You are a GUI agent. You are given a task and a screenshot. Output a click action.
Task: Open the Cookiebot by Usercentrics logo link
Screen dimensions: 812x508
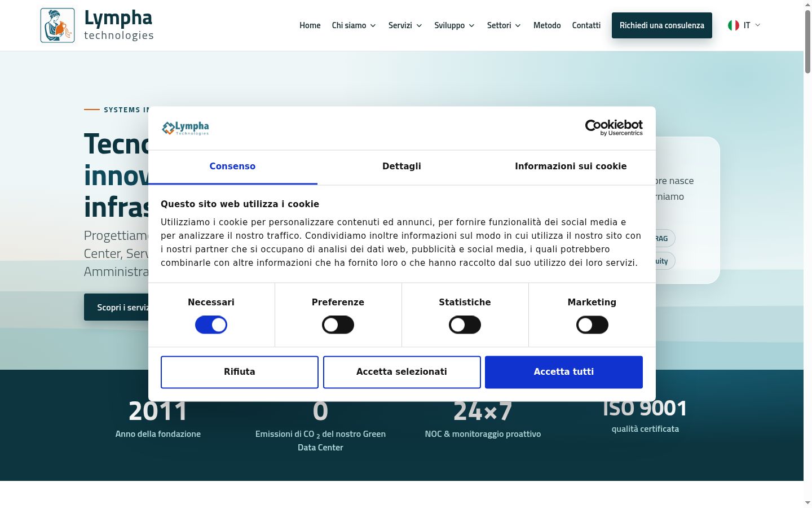614,128
